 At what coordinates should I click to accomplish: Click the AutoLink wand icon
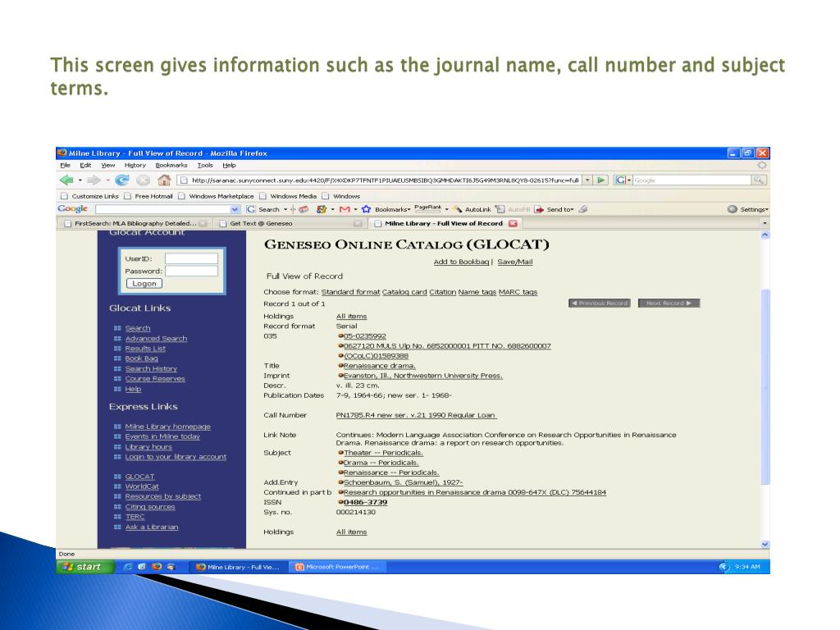(x=457, y=209)
